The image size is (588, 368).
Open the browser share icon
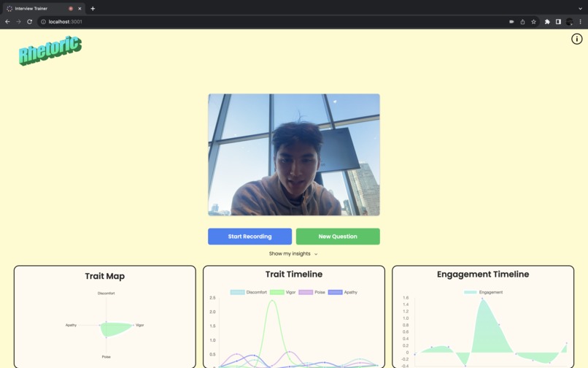click(x=522, y=22)
